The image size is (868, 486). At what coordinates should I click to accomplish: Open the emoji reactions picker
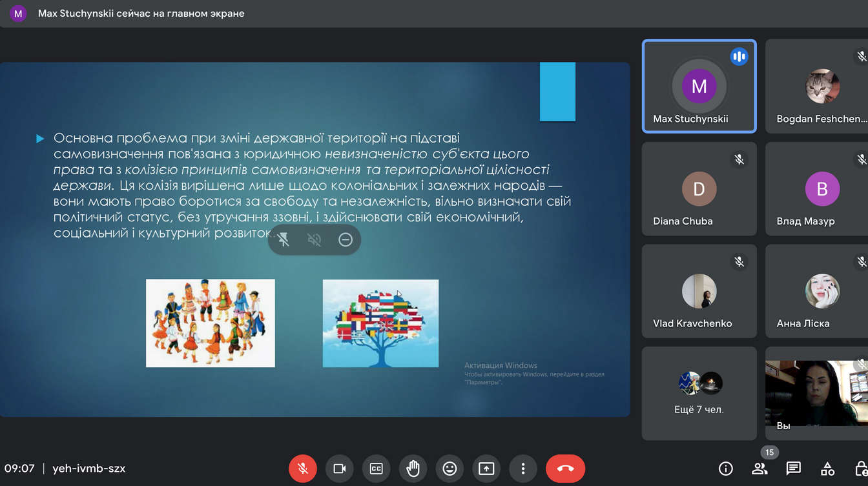click(x=449, y=469)
